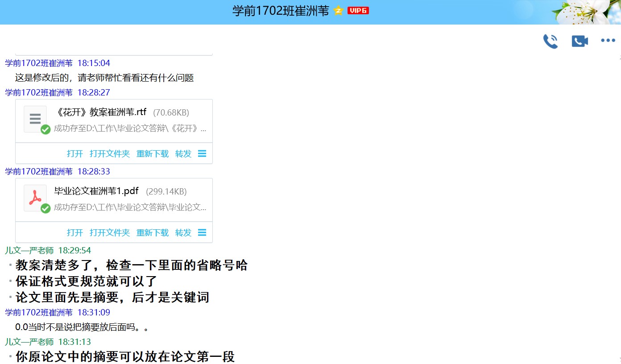Click the PDF icon of 毕业论文崔洲苇1.pdf
The image size is (621, 364).
point(35,198)
